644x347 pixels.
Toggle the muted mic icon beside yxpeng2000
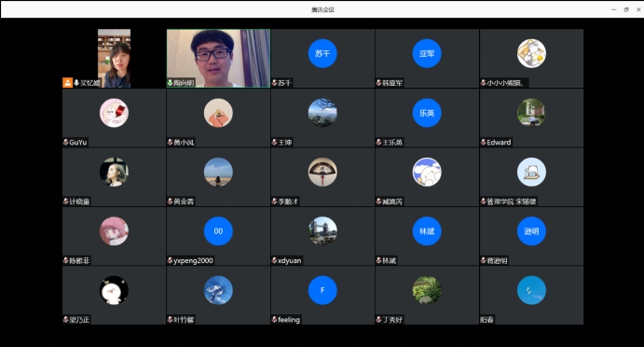(x=170, y=260)
